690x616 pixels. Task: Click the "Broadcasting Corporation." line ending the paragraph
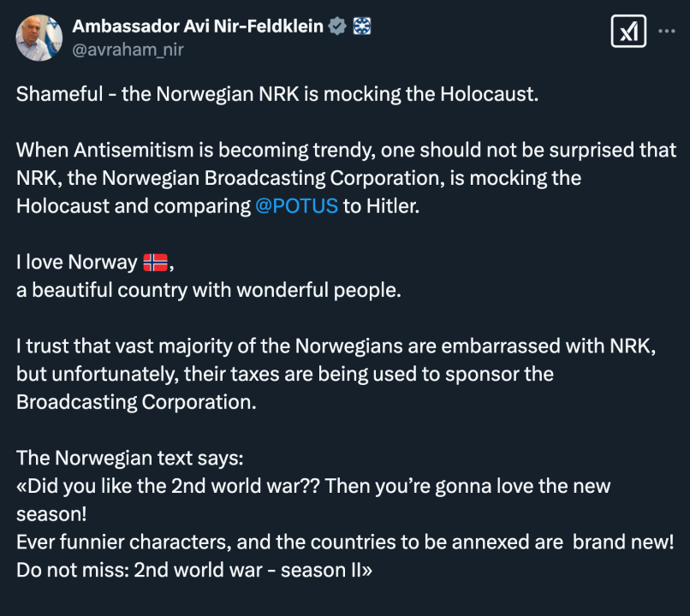[x=136, y=402]
